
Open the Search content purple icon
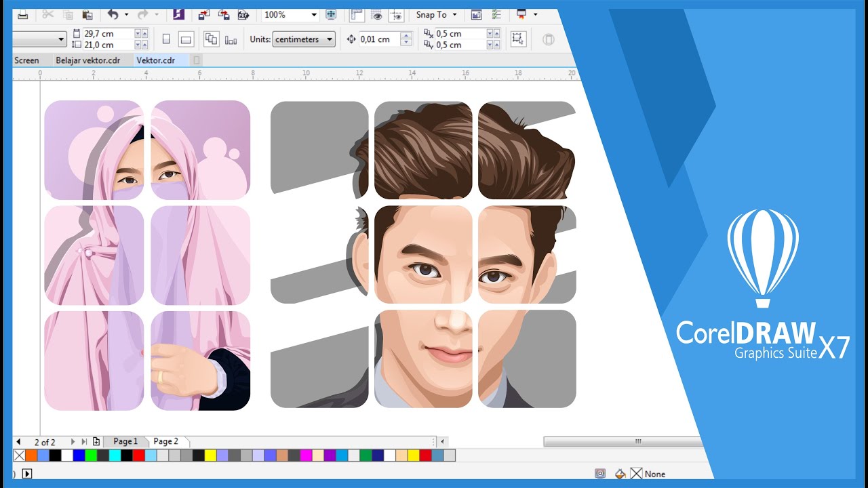(x=178, y=14)
